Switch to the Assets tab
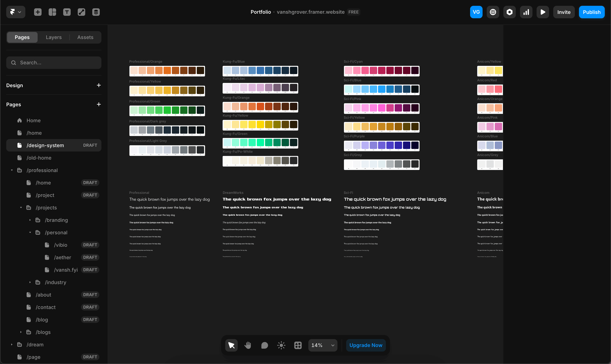The width and height of the screenshot is (611, 364). 85,37
